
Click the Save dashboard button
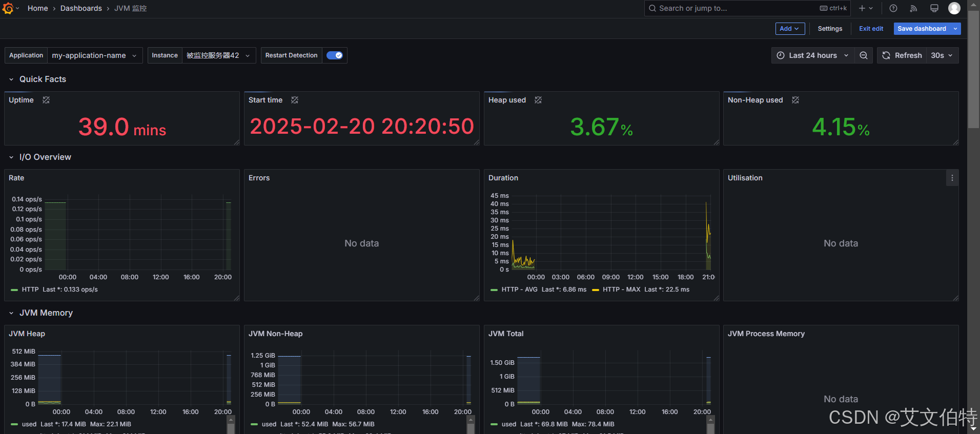click(922, 29)
